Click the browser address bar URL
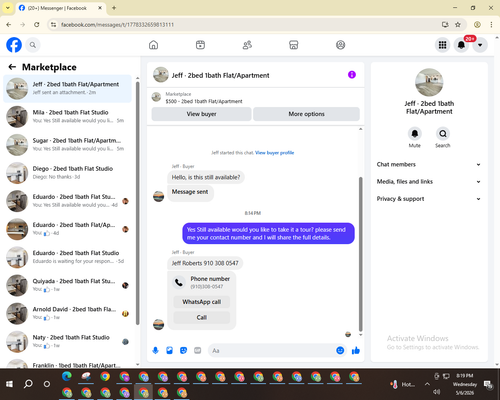This screenshot has width=500, height=400. click(x=117, y=25)
